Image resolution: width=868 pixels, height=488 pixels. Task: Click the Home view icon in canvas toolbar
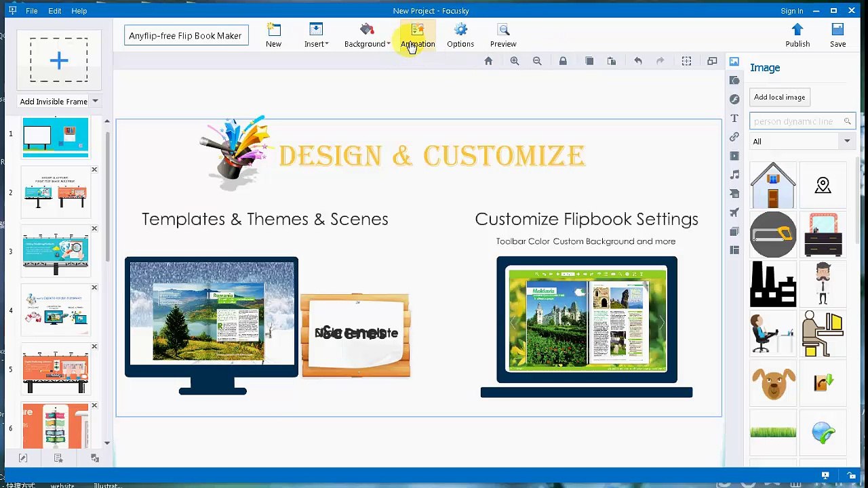488,61
